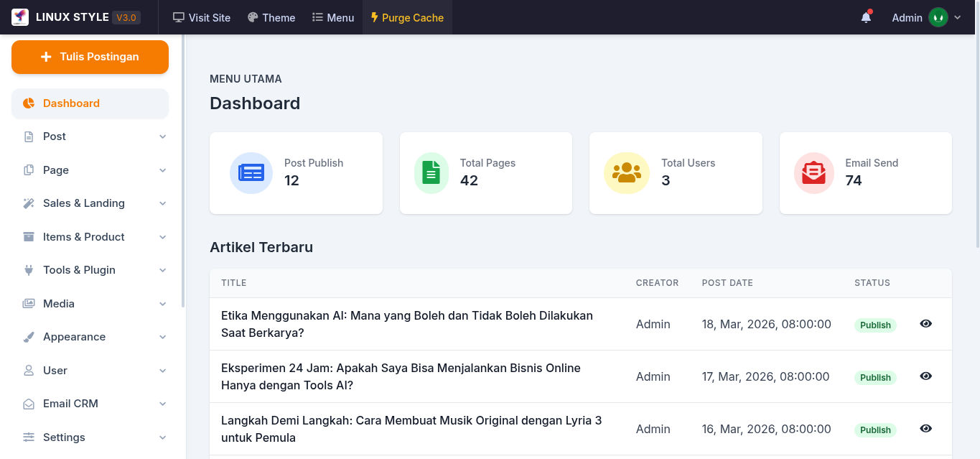Open the Theme menu in top bar
980x459 pixels.
(271, 17)
